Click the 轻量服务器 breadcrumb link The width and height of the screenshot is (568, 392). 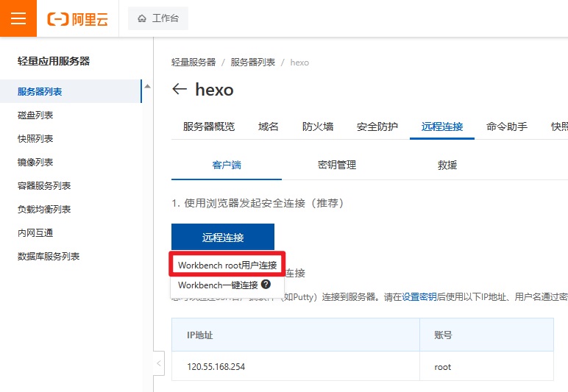pyautogui.click(x=194, y=63)
